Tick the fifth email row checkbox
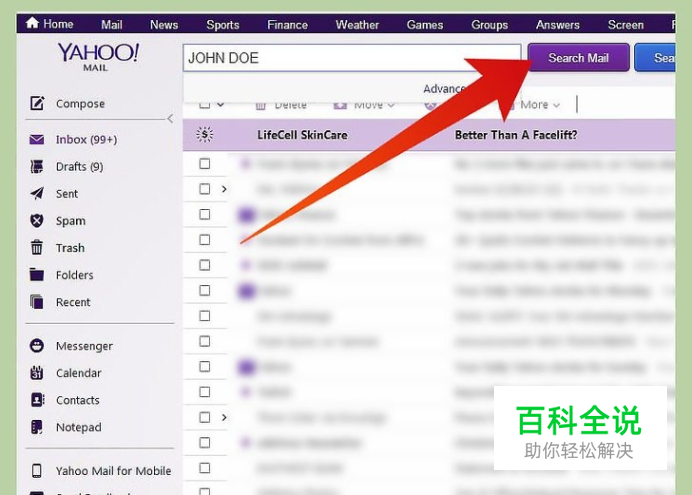Image resolution: width=692 pixels, height=495 pixels. click(x=204, y=265)
